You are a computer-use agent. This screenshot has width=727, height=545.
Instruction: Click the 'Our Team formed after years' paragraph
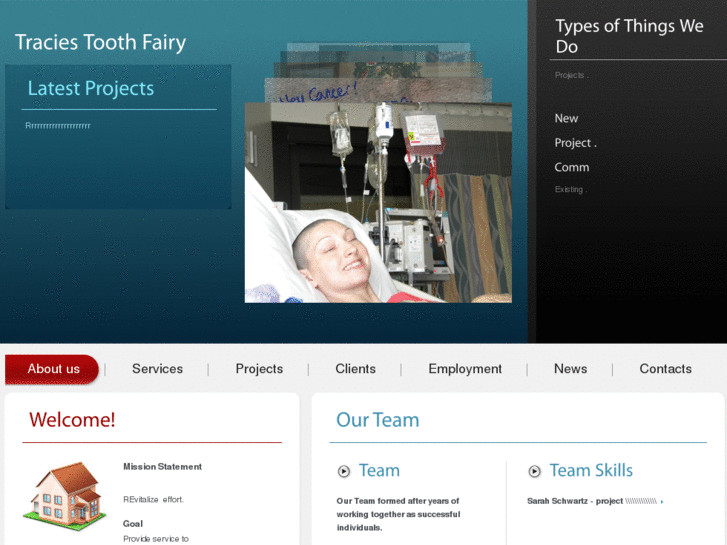(398, 514)
